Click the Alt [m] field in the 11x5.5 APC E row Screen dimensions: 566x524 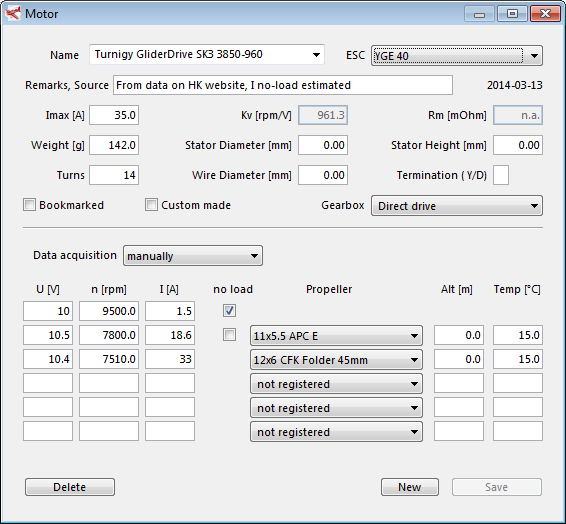(458, 335)
